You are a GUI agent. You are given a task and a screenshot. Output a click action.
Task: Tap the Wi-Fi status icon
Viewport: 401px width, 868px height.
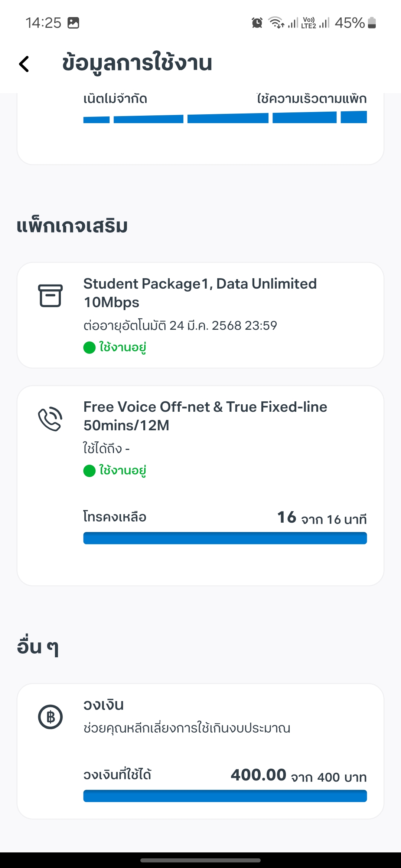pyautogui.click(x=276, y=23)
